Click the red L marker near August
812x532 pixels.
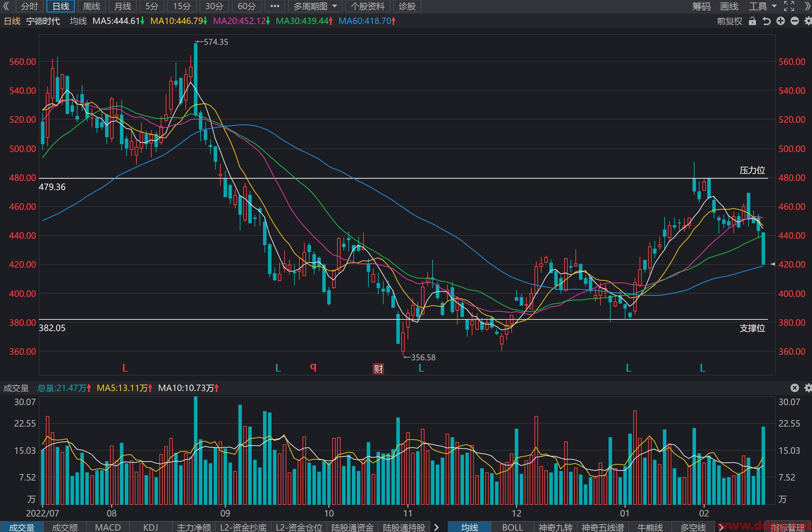tap(125, 368)
